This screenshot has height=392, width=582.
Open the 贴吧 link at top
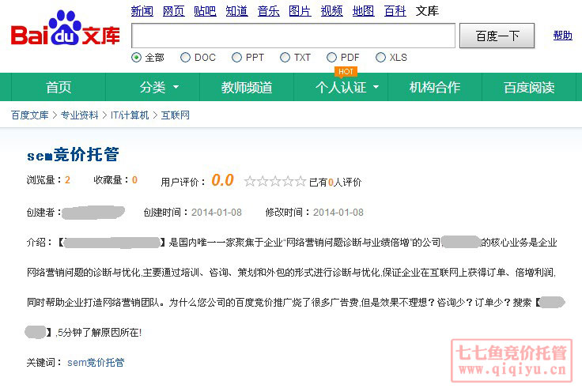pos(206,11)
